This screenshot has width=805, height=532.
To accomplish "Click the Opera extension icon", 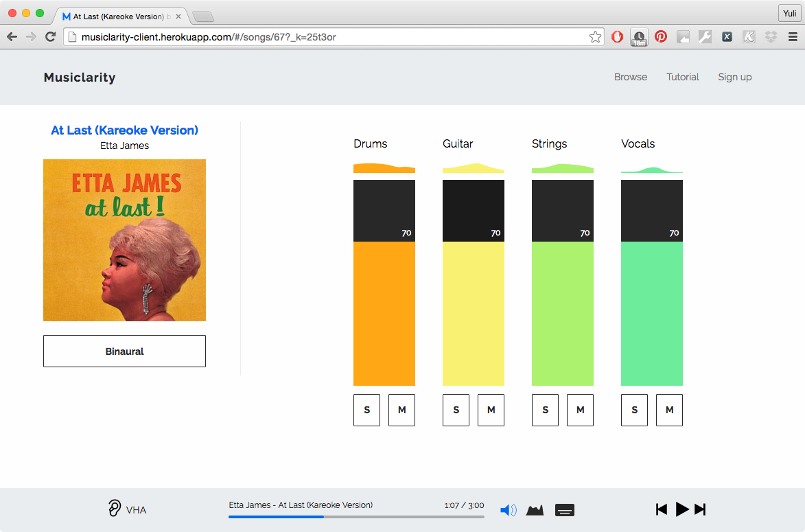I will click(x=617, y=37).
